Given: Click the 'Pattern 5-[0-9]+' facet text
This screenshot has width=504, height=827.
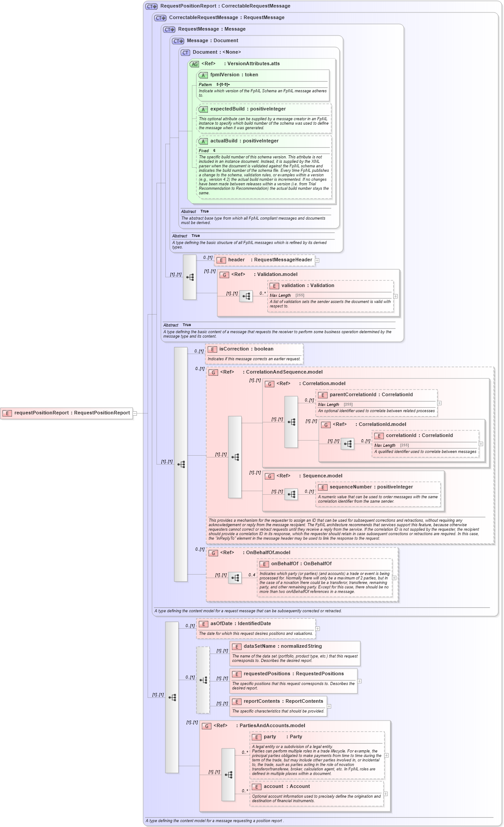Looking at the screenshot, I should [215, 85].
